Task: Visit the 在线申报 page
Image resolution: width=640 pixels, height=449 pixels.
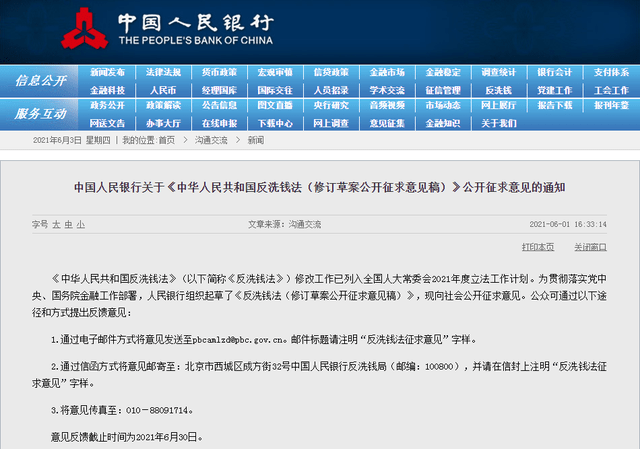Action: click(219, 123)
